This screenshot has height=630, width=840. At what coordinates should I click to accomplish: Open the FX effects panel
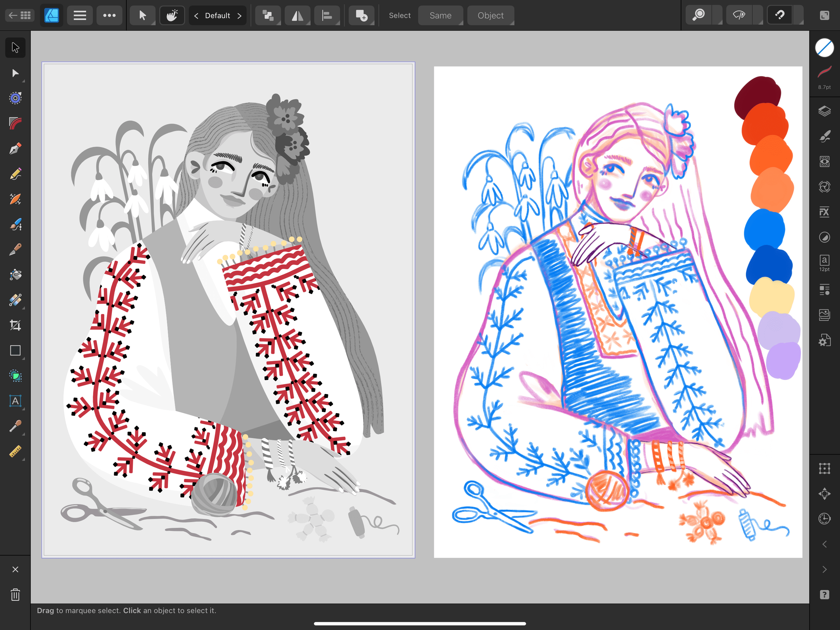[825, 212]
